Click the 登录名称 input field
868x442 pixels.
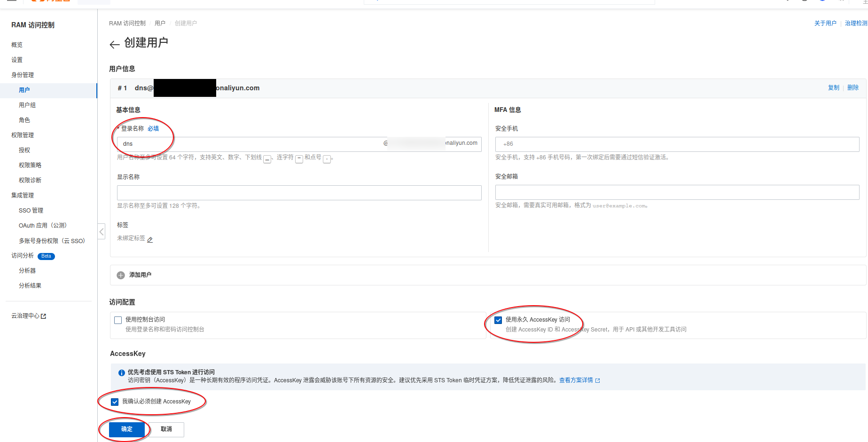tap(249, 144)
